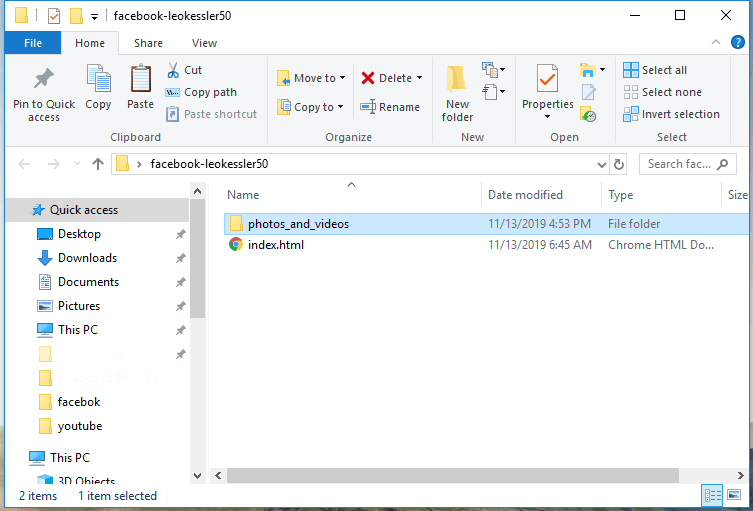Viewport: 753px width, 511px height.
Task: Click the new folder icon in title bar
Action: tap(76, 16)
